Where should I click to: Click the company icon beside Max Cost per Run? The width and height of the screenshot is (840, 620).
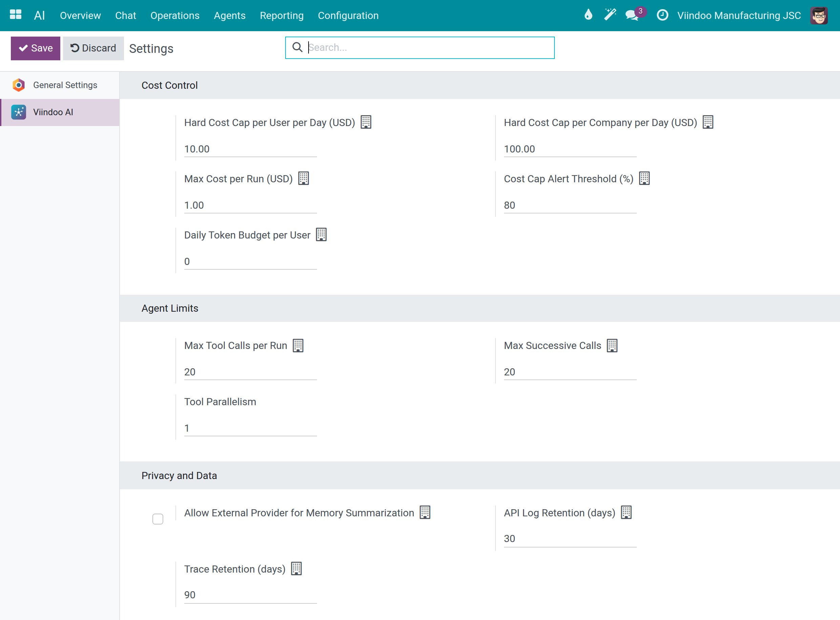click(x=303, y=178)
